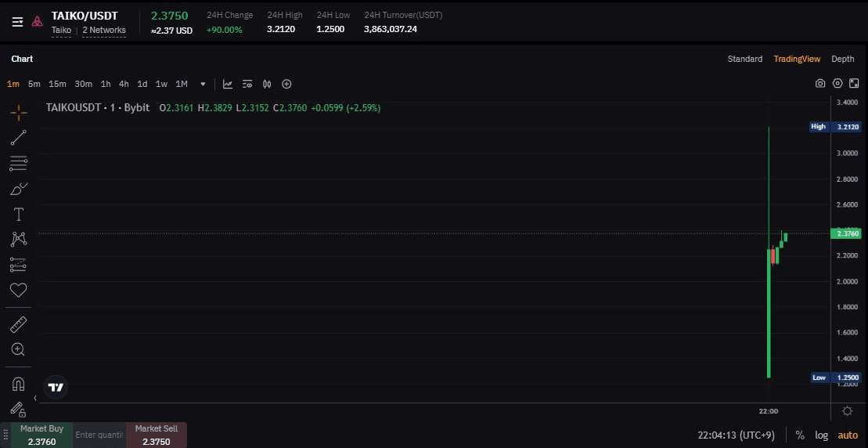Image resolution: width=868 pixels, height=448 pixels.
Task: Open the timezone menu showing UTC+9
Action: pyautogui.click(x=736, y=435)
